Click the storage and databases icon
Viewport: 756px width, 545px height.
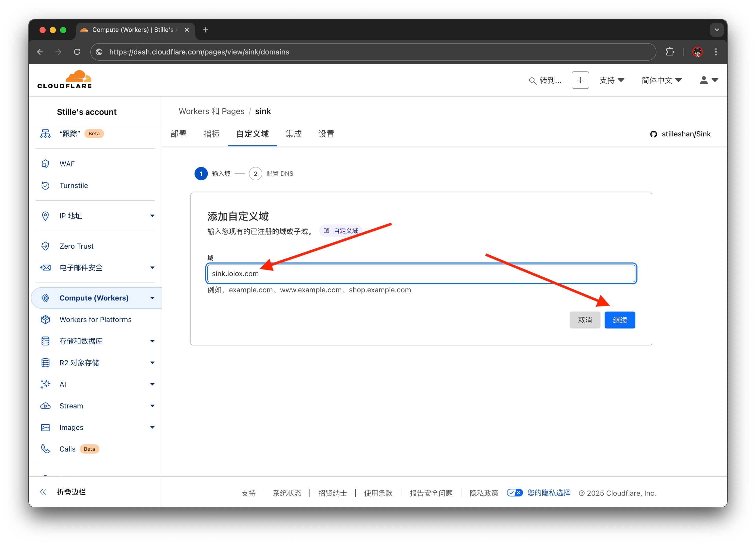point(45,341)
